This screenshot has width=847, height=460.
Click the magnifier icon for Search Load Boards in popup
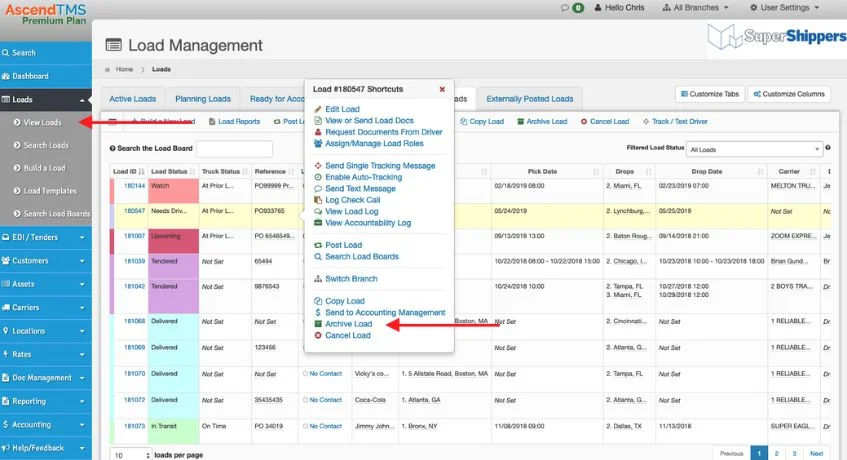point(318,256)
